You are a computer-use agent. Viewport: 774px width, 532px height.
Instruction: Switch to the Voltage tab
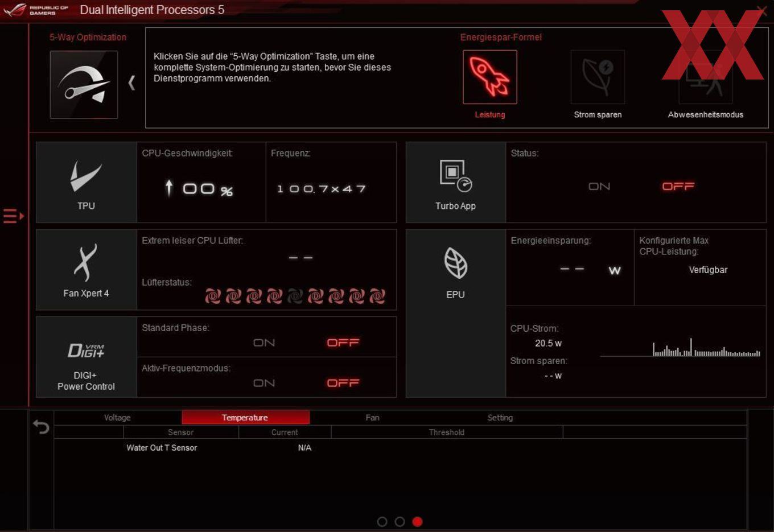117,418
